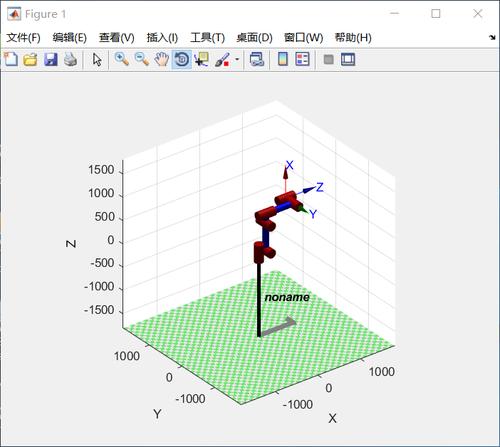The height and width of the screenshot is (447, 500).
Task: Click the New Figure icon
Action: coord(11,60)
